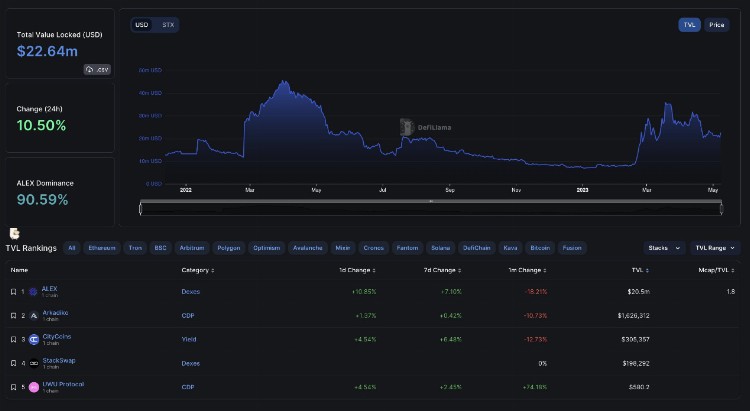Image resolution: width=750 pixels, height=411 pixels.
Task: Bookmark the Arkadiko protocol row
Action: pyautogui.click(x=13, y=316)
